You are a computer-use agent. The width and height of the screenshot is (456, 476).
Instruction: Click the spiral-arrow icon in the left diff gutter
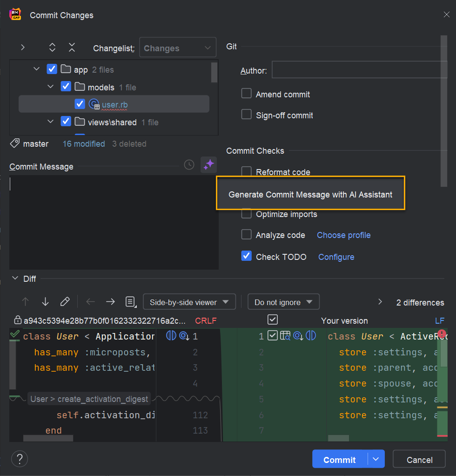click(184, 336)
